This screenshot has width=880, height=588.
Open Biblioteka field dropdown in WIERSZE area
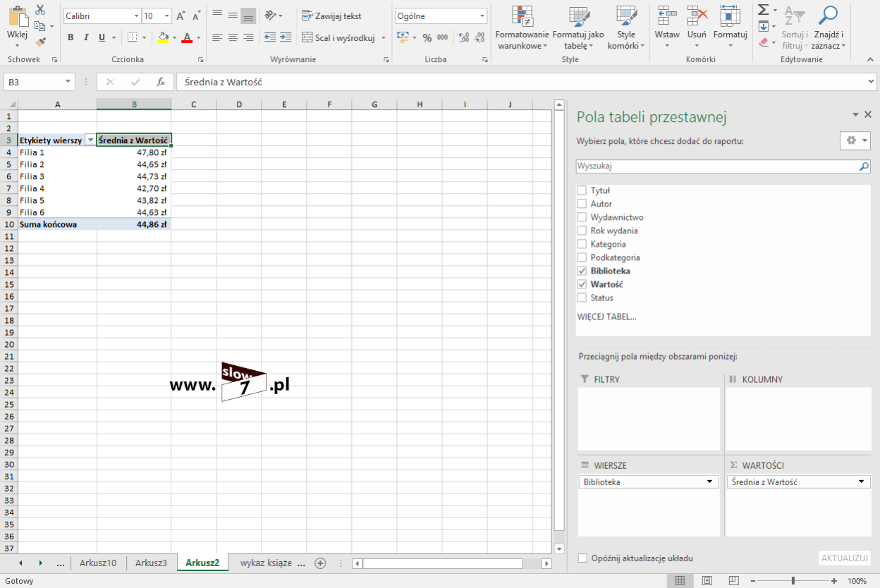[x=709, y=482]
